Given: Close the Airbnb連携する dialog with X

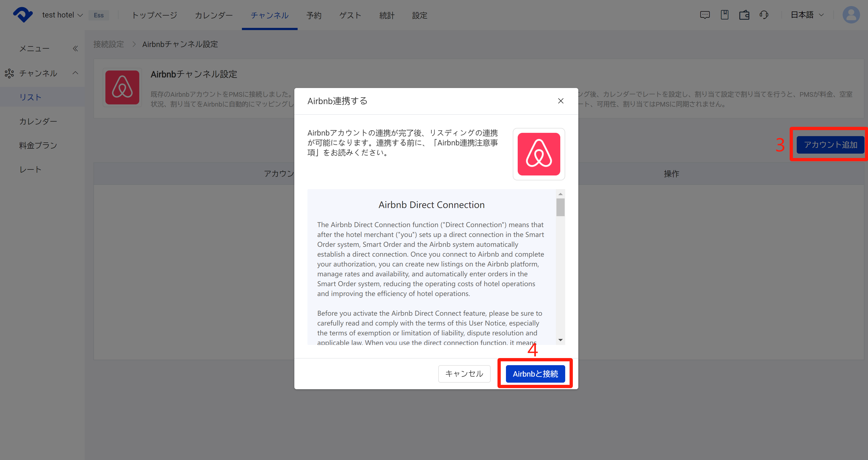Looking at the screenshot, I should [x=561, y=101].
